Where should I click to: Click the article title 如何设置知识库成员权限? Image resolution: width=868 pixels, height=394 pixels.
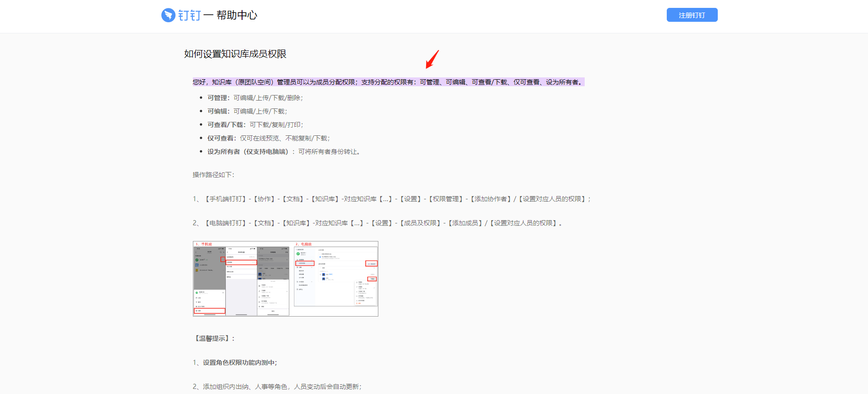235,54
